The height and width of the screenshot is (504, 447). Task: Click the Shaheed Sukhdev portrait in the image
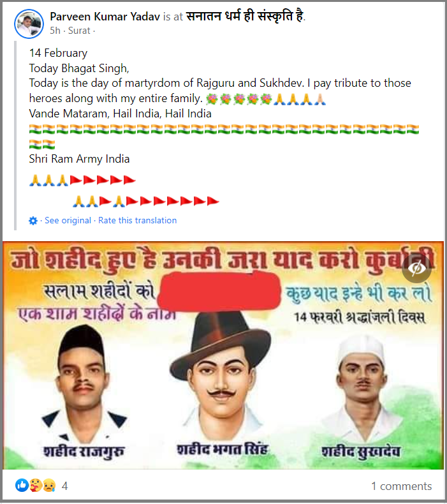tap(361, 387)
